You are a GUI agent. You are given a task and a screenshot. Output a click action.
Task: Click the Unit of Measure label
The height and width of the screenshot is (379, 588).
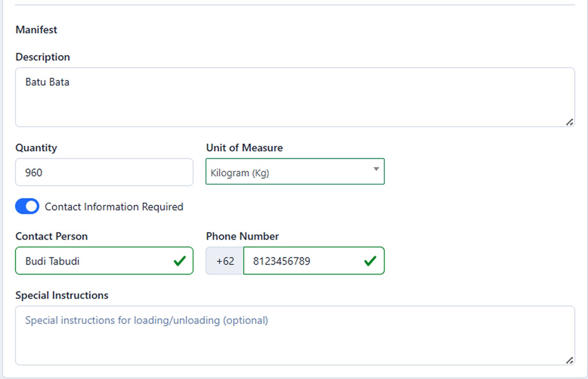[244, 148]
